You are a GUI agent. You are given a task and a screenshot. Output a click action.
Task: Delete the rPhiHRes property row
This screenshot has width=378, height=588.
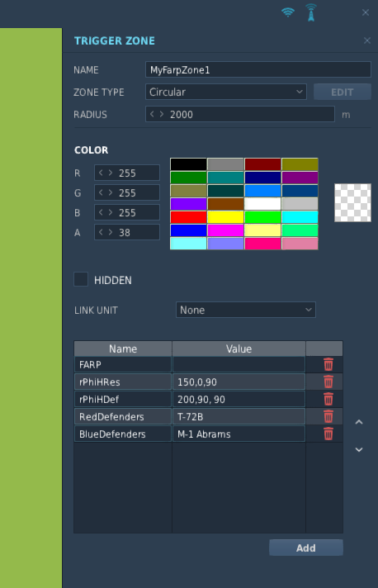point(328,382)
